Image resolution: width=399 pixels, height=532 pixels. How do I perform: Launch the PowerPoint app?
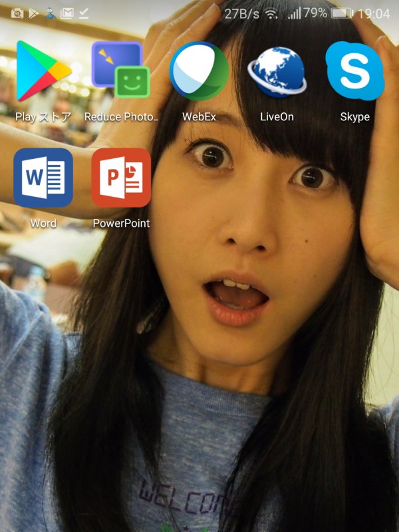[121, 178]
